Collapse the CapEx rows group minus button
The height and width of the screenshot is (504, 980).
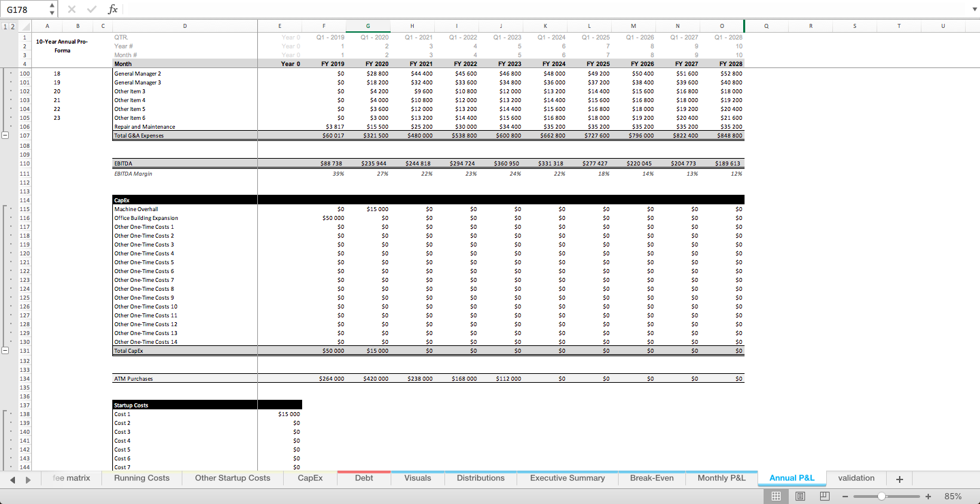click(5, 350)
